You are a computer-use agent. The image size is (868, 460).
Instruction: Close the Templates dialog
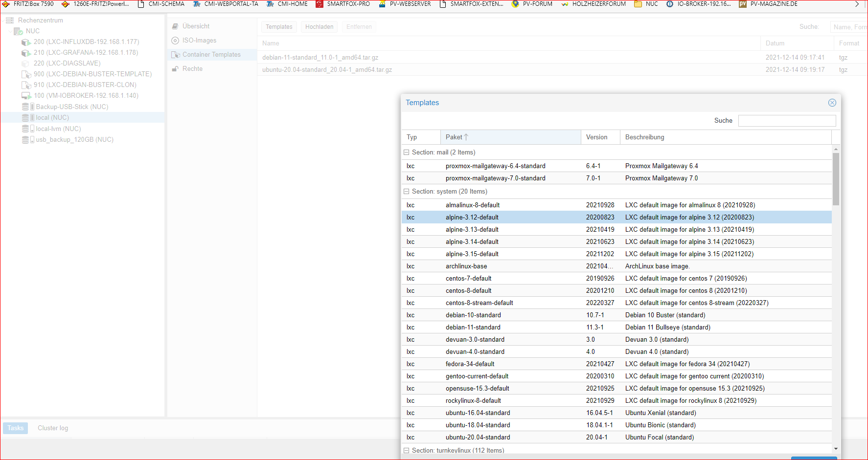tap(832, 103)
